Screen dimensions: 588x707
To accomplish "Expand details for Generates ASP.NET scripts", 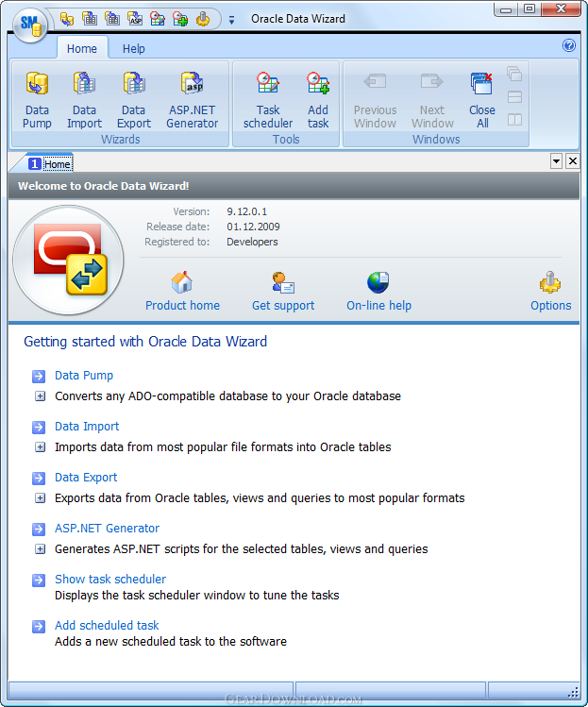I will coord(41,549).
